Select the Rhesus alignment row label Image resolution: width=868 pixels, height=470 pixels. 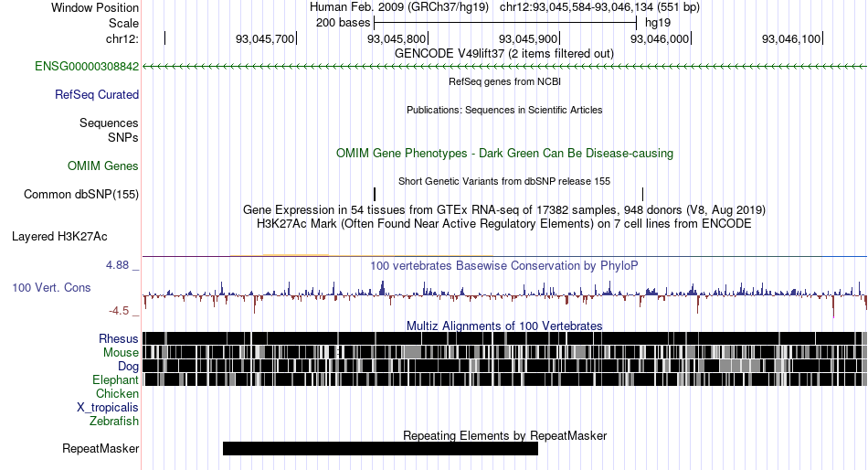point(119,338)
